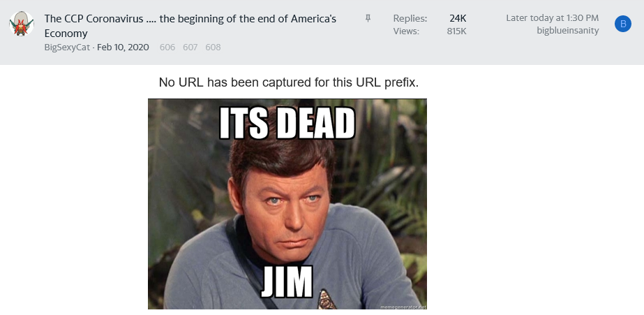Click the Replies label
This screenshot has width=644, height=315.
tap(410, 18)
